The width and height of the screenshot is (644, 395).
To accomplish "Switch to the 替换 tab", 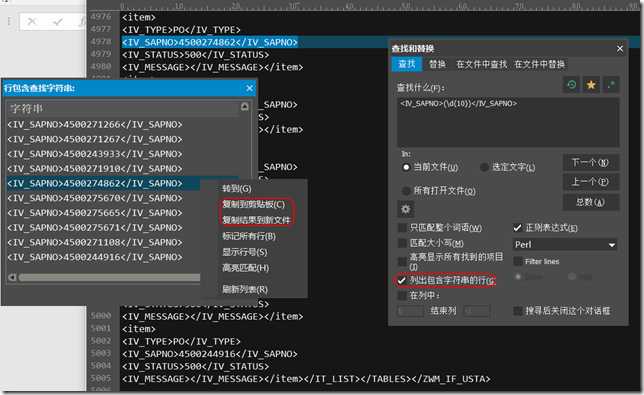I will 437,64.
